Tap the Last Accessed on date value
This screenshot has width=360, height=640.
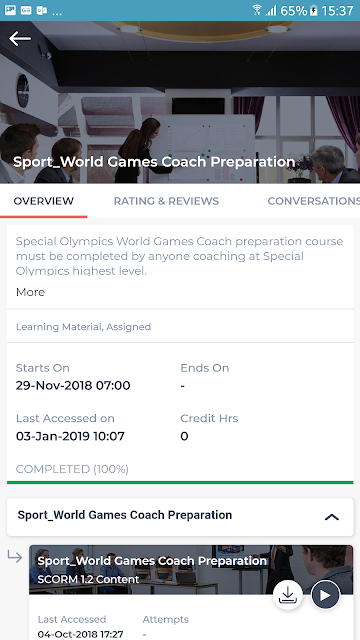pyautogui.click(x=70, y=436)
